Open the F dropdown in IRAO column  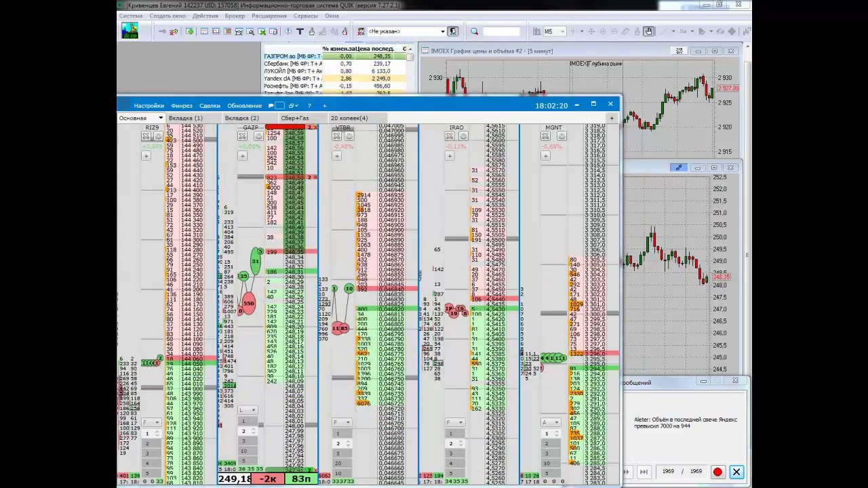(x=455, y=422)
